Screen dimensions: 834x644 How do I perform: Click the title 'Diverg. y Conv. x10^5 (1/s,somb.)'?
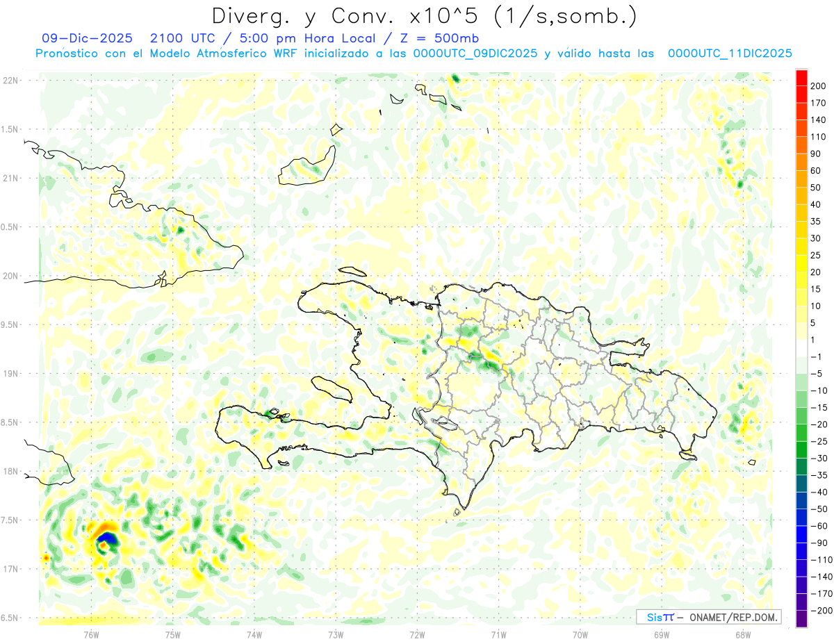tap(424, 15)
